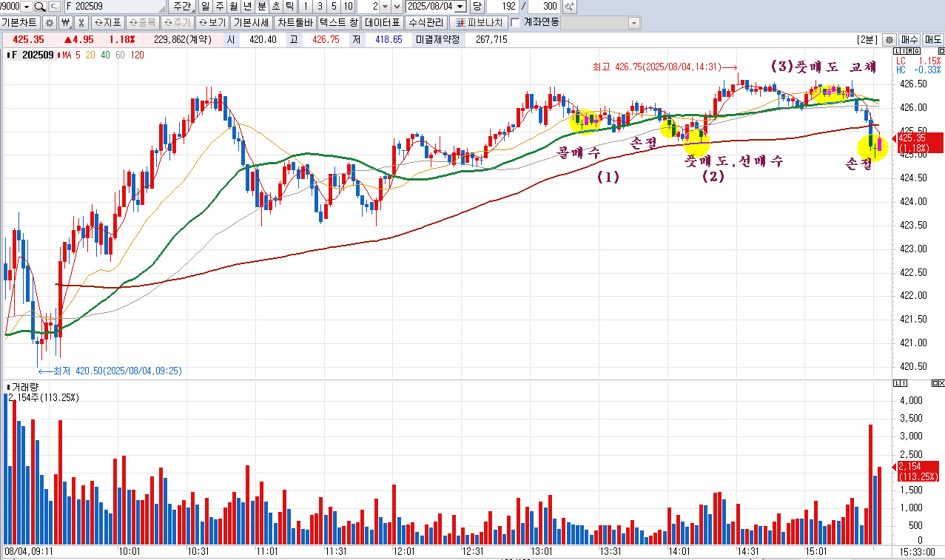The image size is (945, 560).
Task: Click the 피보나치 button
Action: tap(478, 23)
